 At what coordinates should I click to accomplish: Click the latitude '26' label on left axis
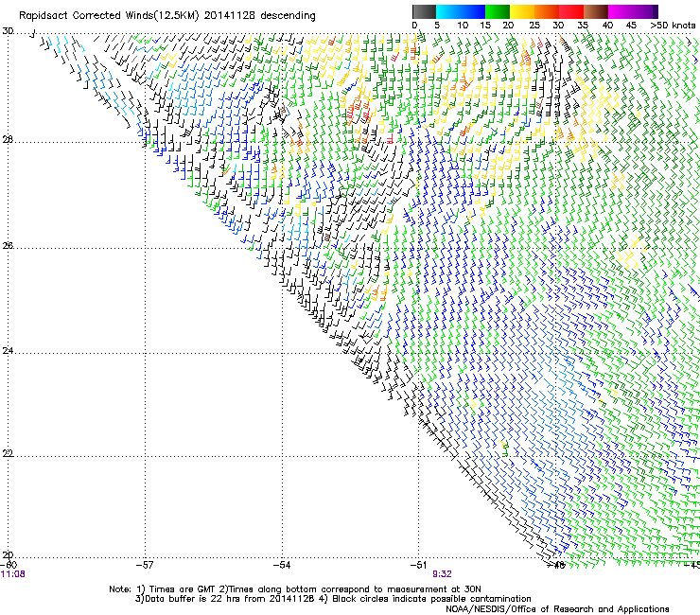click(x=8, y=246)
